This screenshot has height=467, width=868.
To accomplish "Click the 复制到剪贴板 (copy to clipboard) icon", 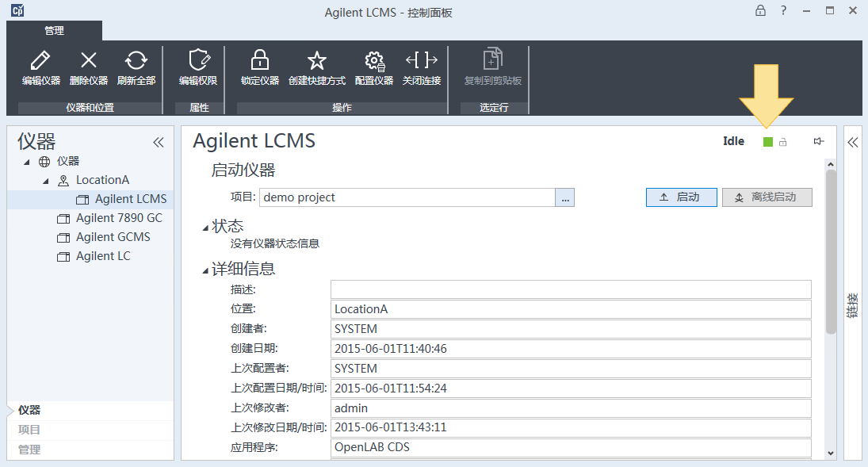I will 493,59.
